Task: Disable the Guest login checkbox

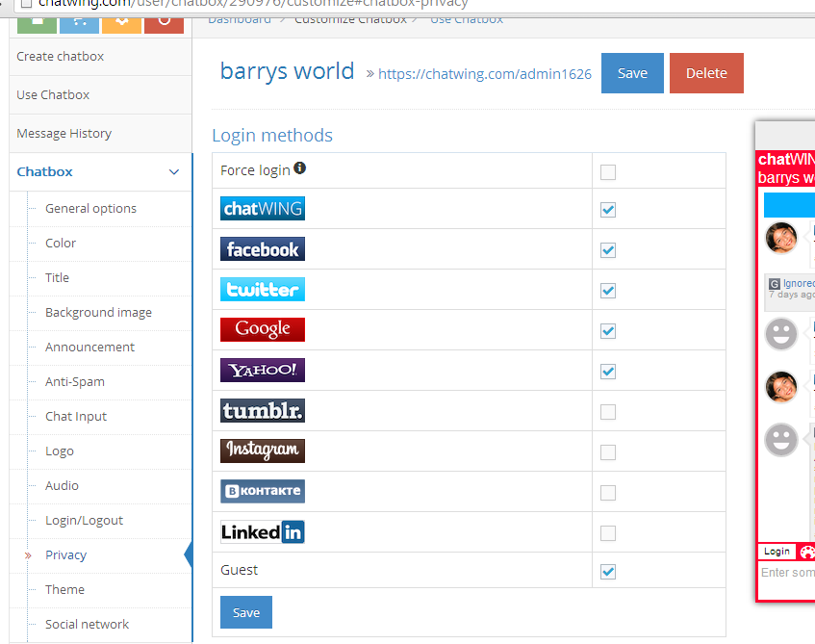Action: point(608,572)
